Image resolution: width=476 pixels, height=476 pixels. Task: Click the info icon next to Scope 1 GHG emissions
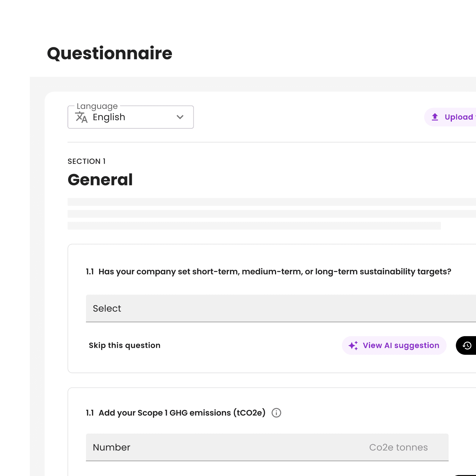tap(276, 413)
